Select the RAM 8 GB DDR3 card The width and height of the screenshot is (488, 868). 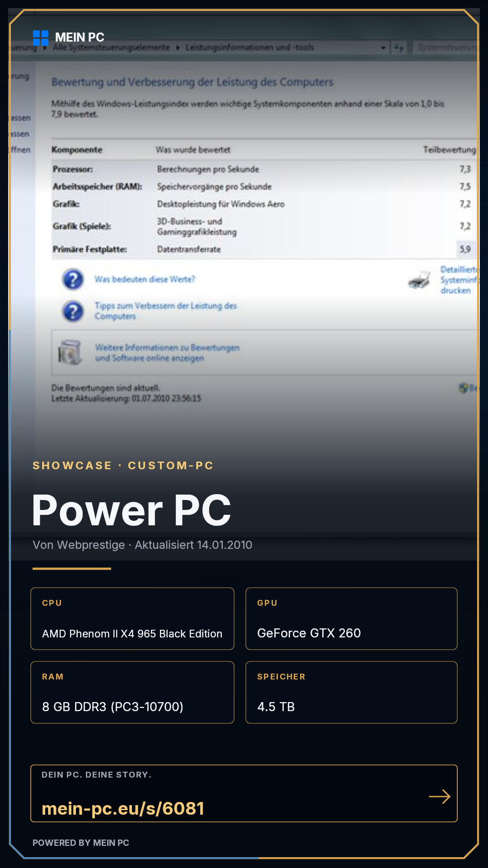[x=132, y=692]
